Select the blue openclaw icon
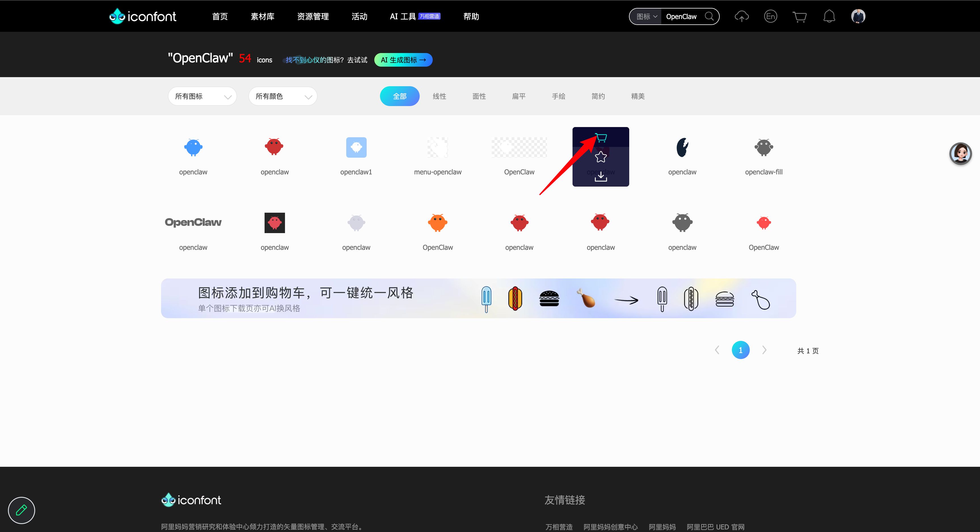Screen dimensions: 980x532 coord(193,147)
